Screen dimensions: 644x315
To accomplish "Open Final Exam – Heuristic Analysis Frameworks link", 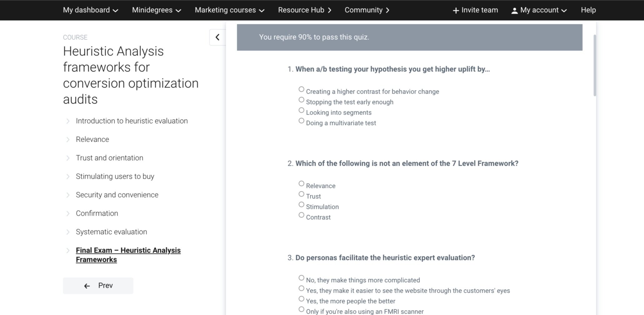I will point(128,255).
